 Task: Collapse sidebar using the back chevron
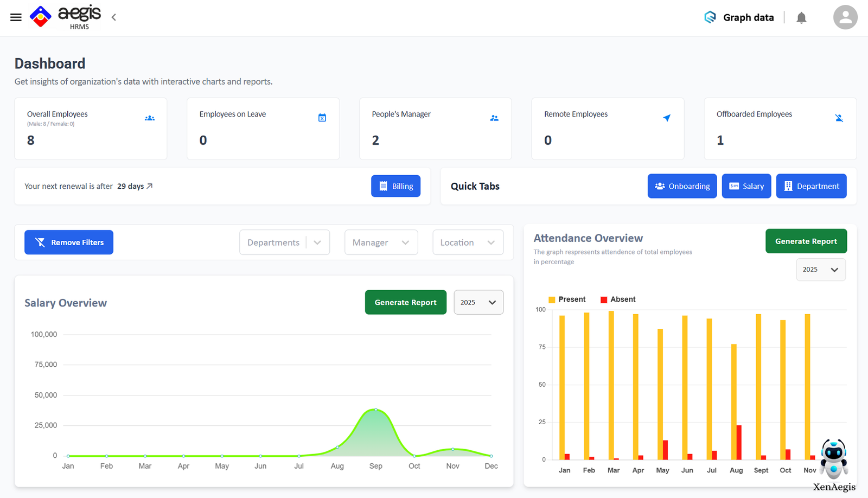[x=114, y=17]
